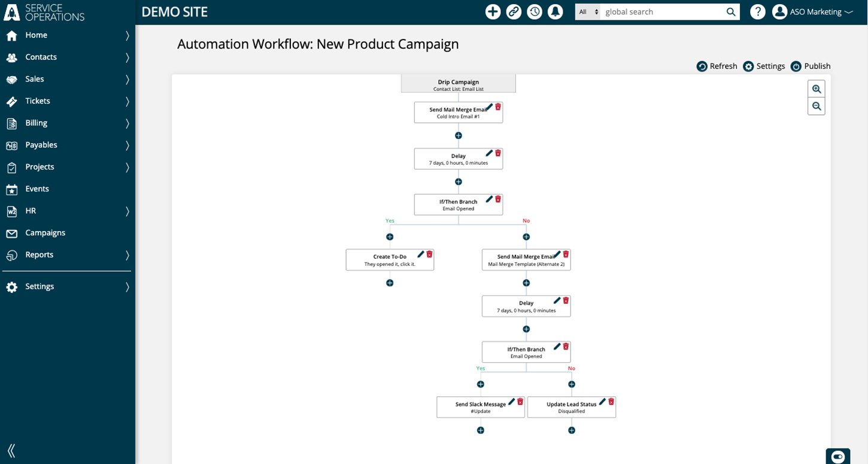
Task: Delete the upper If/Then Branch step
Action: pyautogui.click(x=498, y=199)
